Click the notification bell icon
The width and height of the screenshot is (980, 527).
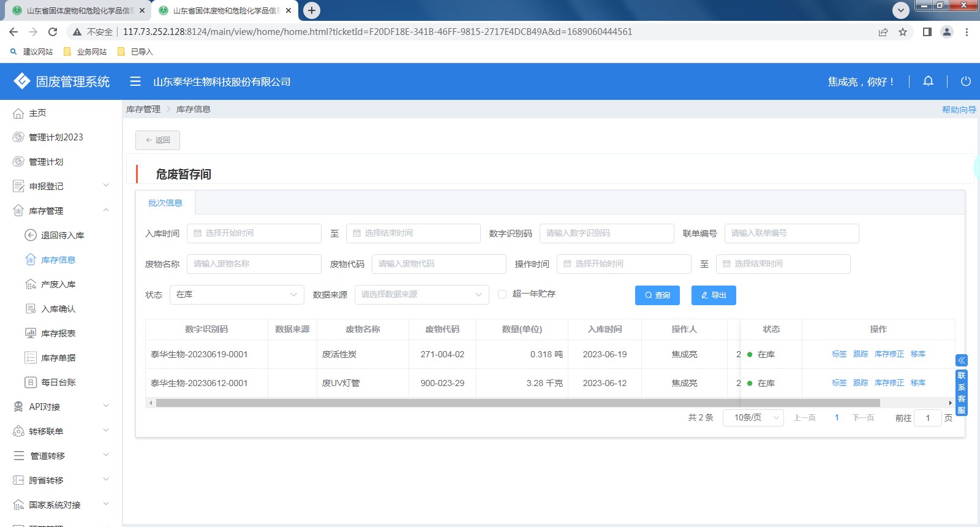tap(928, 82)
